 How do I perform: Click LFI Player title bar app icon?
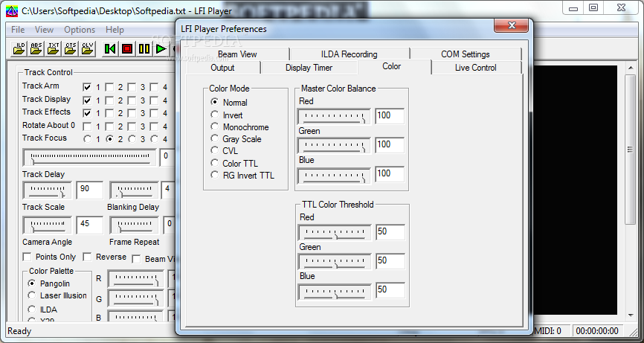[x=11, y=10]
